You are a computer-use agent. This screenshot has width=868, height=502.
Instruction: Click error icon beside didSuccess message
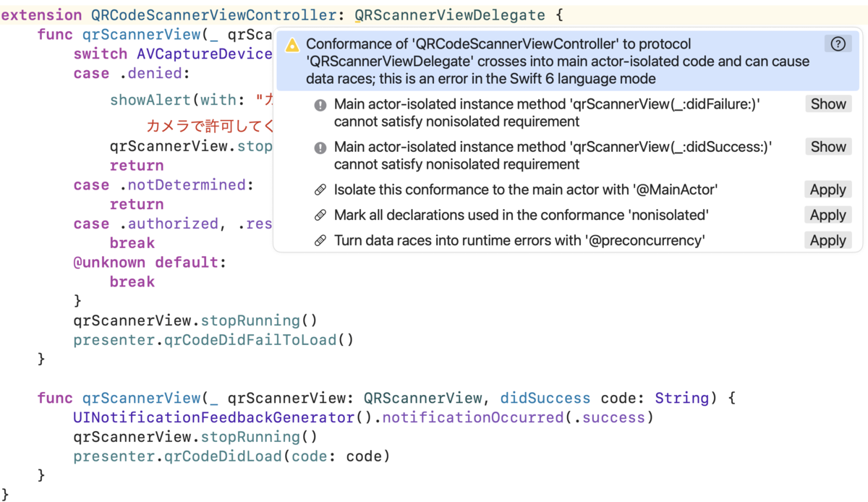(320, 148)
